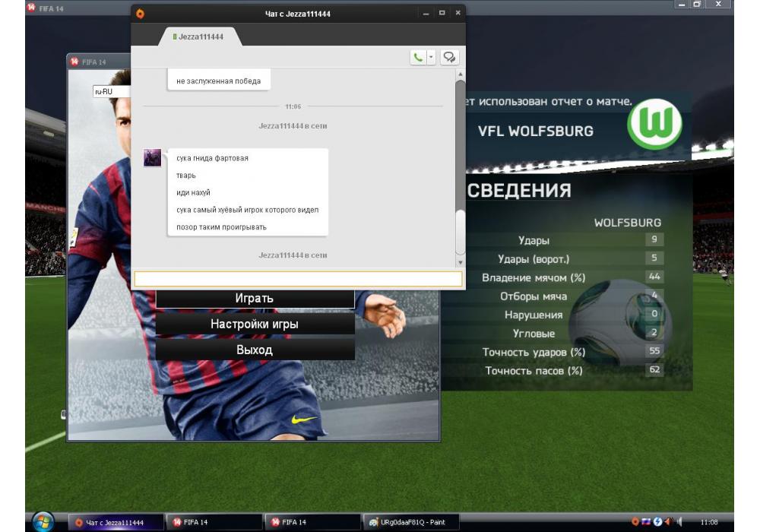760x532 pixels.
Task: Select the chat window taskbar button
Action: click(x=116, y=522)
